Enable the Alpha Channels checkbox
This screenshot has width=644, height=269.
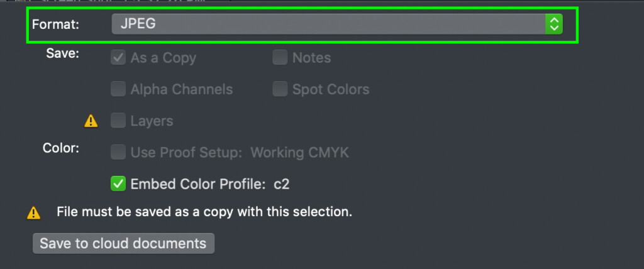[x=118, y=89]
